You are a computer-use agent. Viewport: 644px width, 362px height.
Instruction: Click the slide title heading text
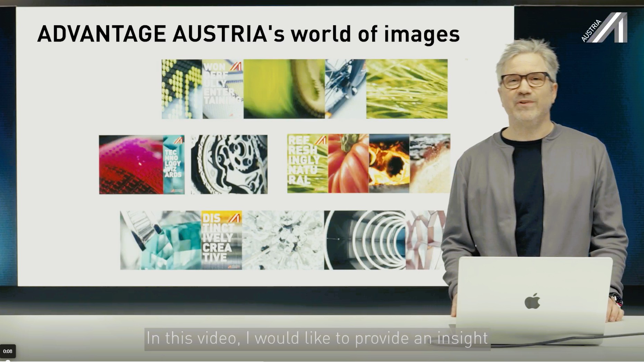pos(248,34)
